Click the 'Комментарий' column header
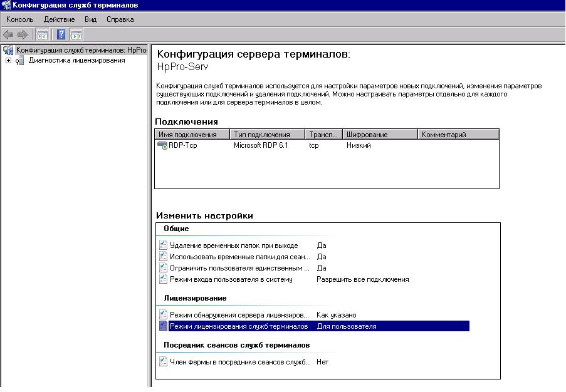This screenshot has width=566, height=392. coord(458,135)
